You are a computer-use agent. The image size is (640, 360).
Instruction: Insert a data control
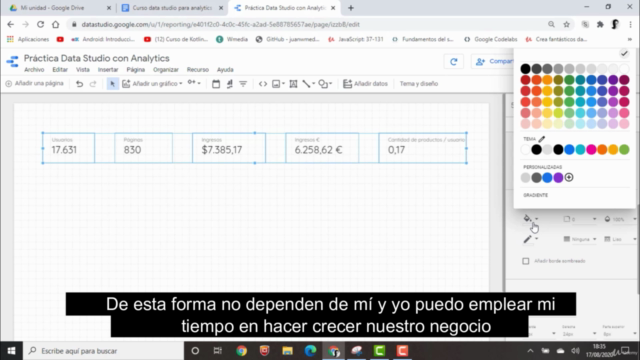[x=229, y=84]
